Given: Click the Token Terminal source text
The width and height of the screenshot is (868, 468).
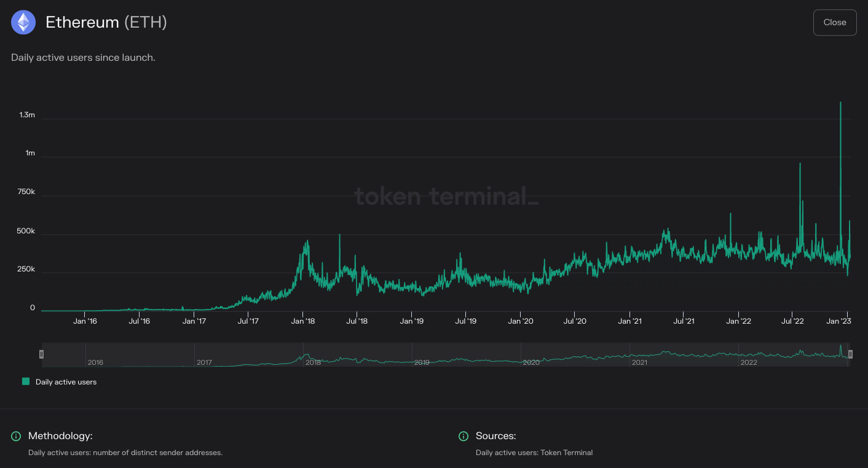Looking at the screenshot, I should 566,452.
